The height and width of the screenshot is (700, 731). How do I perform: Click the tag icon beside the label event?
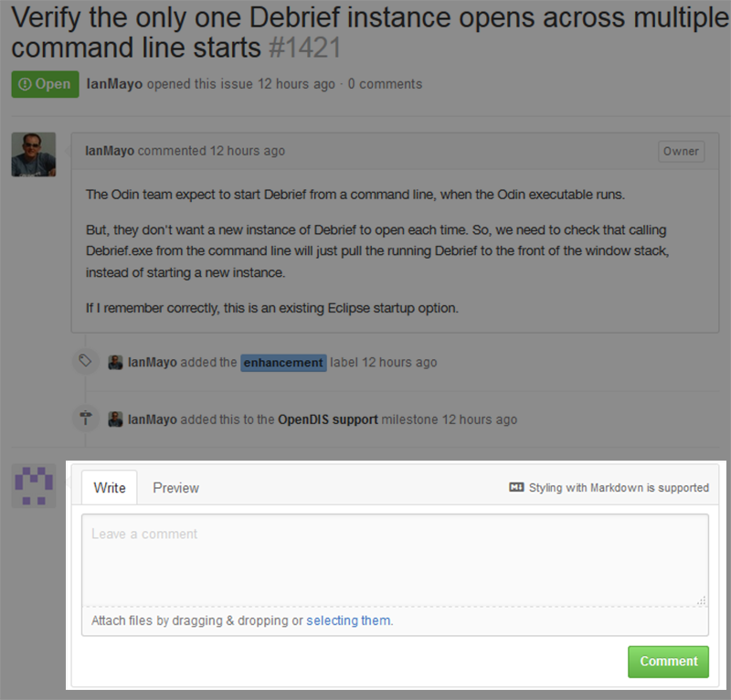[85, 360]
